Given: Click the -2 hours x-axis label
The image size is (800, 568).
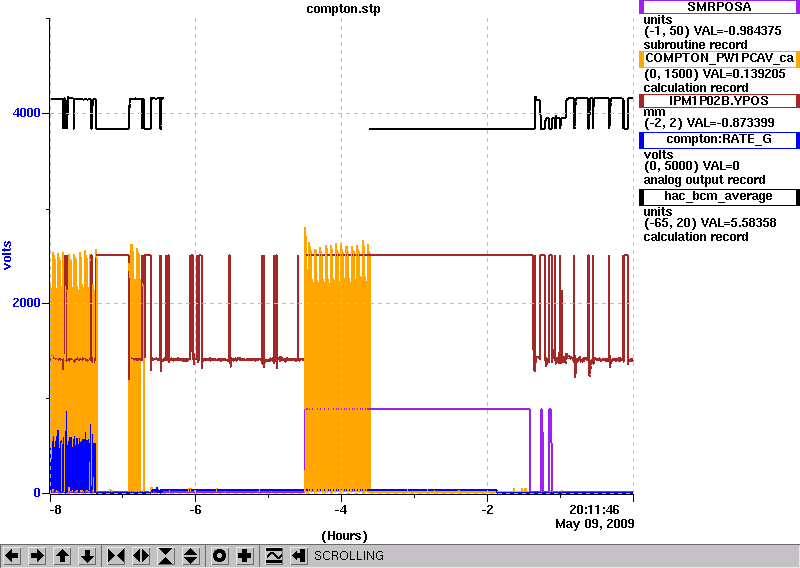Looking at the screenshot, I should 487,509.
